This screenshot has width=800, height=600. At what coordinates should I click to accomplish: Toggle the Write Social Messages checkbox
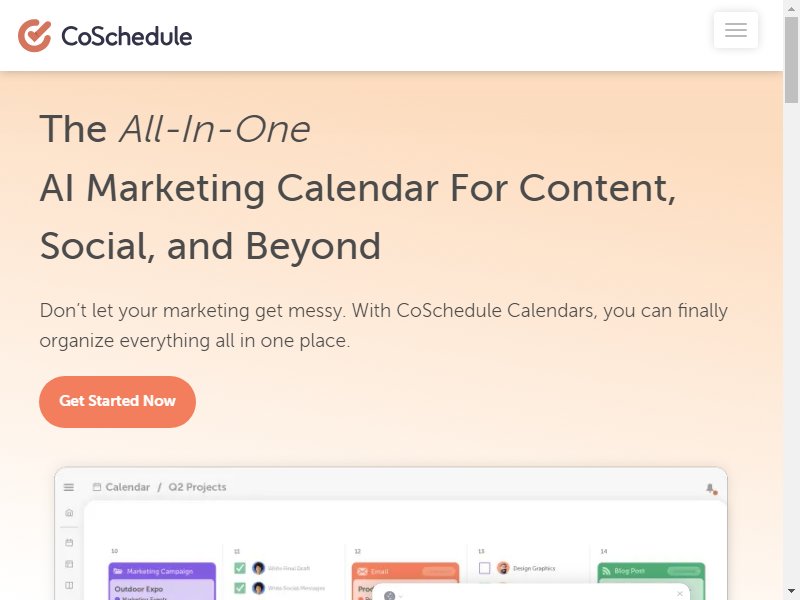240,588
